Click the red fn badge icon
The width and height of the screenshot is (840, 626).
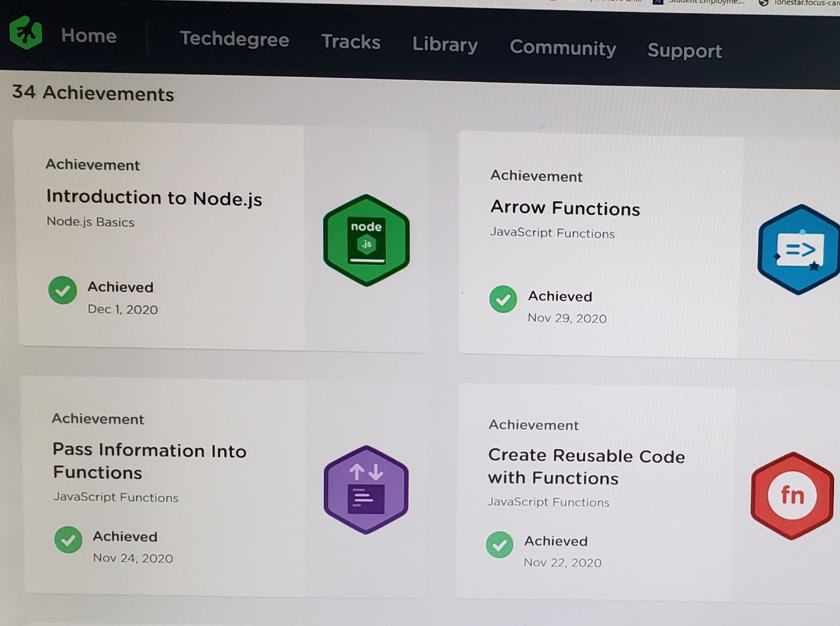point(792,496)
